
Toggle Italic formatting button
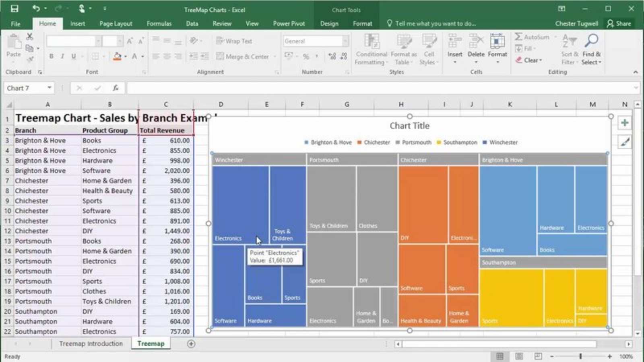(x=62, y=56)
